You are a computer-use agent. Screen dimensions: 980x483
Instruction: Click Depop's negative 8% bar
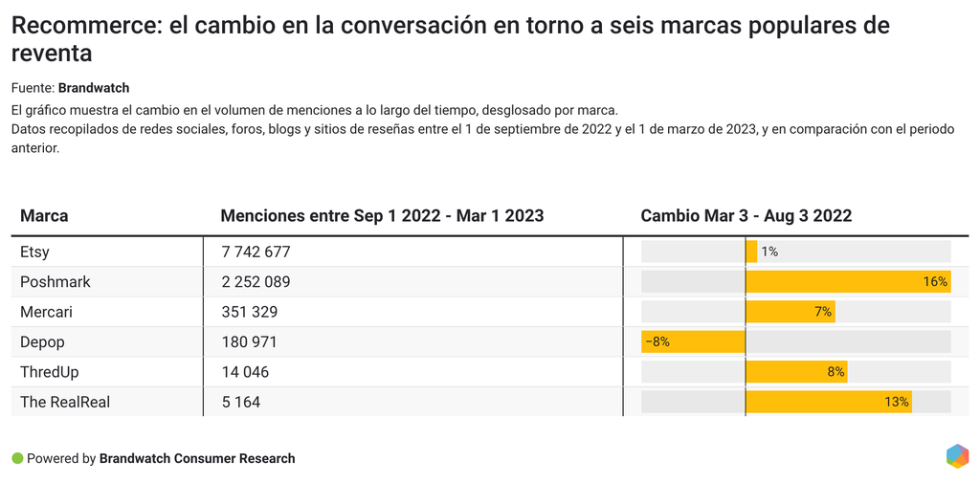coord(694,342)
